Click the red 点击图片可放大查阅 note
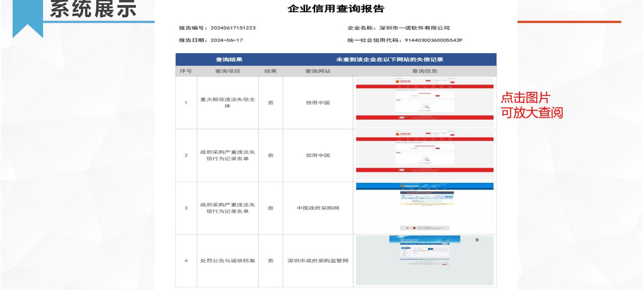 (x=532, y=105)
